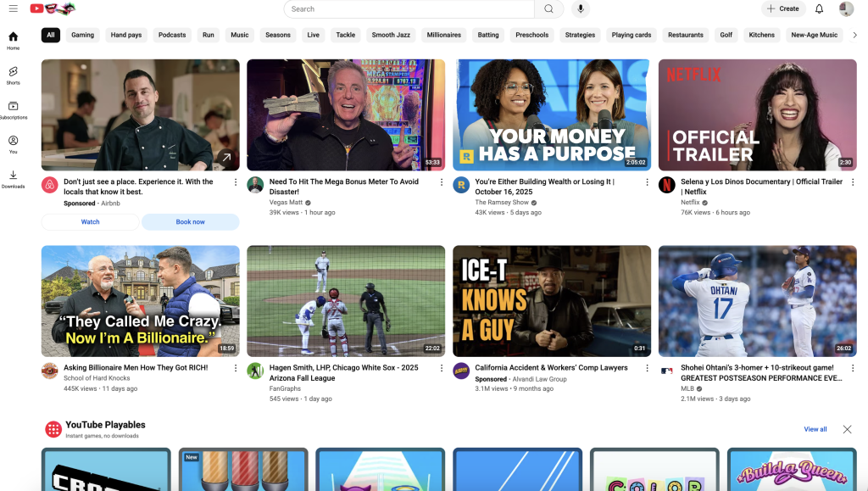Click View all for YouTube Playables
Image resolution: width=868 pixels, height=491 pixels.
click(815, 429)
